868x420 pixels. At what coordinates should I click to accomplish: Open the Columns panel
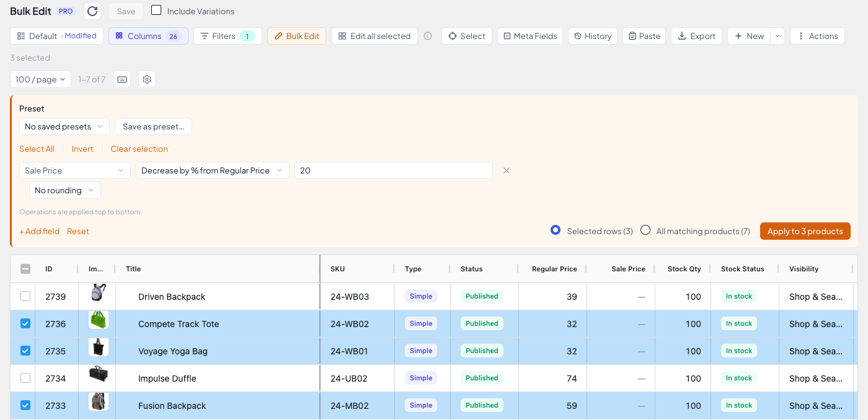[x=148, y=36]
